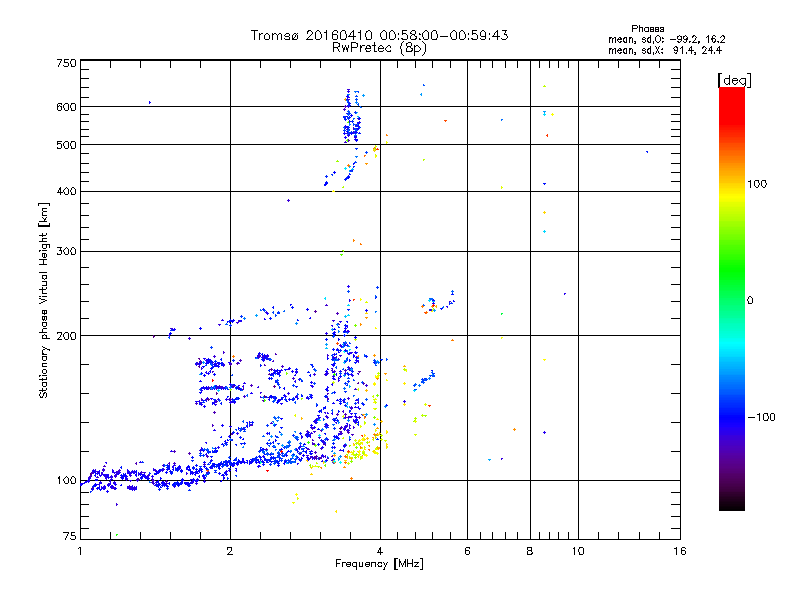Image resolution: width=800 pixels, height=600 pixels.
Task: Click the colorbar tick label '0'
Action: pos(750,301)
